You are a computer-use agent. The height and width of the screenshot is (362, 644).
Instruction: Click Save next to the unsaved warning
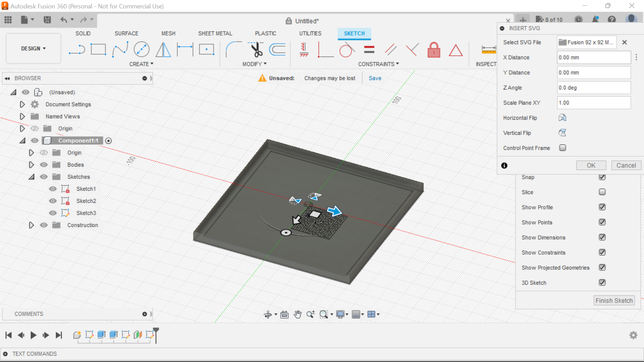point(375,78)
